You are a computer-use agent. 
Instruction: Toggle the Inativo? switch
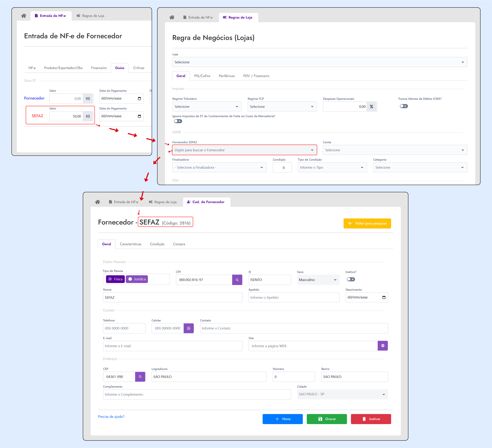pyautogui.click(x=351, y=279)
